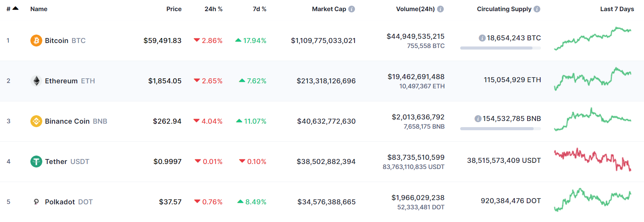Click Bitcoin volume $44,949,535,215 link

(x=416, y=36)
